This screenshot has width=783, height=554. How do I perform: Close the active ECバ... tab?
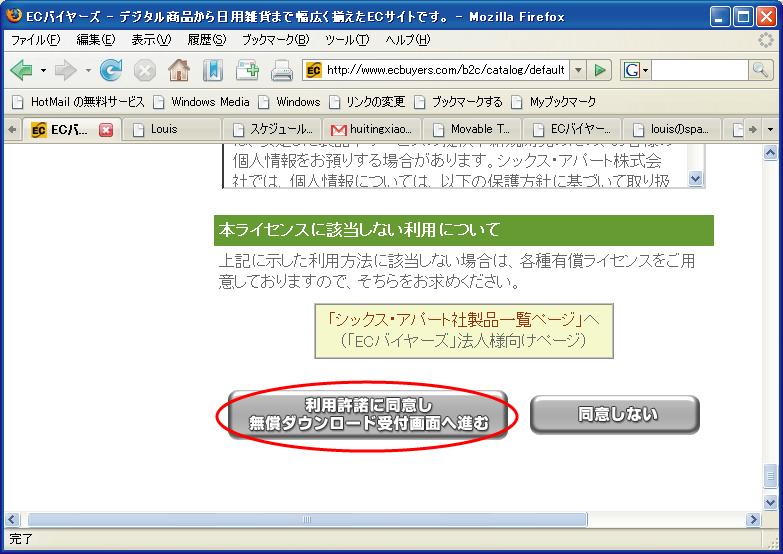pyautogui.click(x=106, y=130)
